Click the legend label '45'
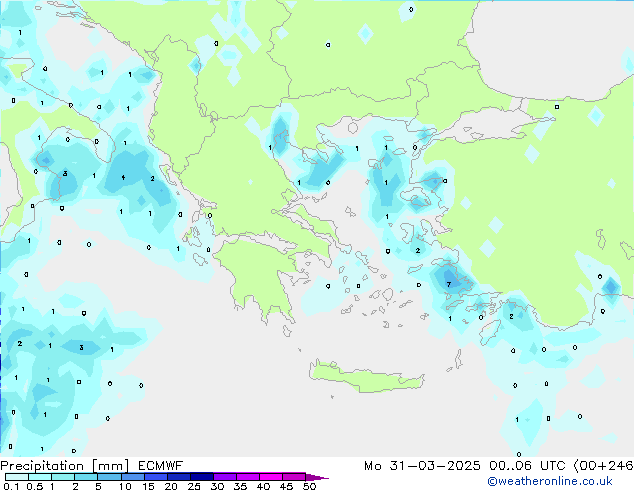Screen dimensions: 634x490 tap(286, 486)
